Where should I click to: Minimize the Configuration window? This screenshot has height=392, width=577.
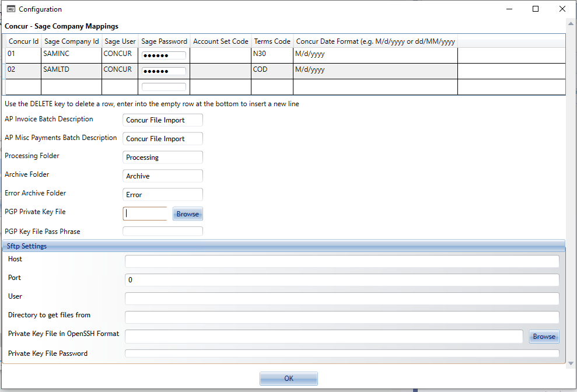tap(509, 9)
